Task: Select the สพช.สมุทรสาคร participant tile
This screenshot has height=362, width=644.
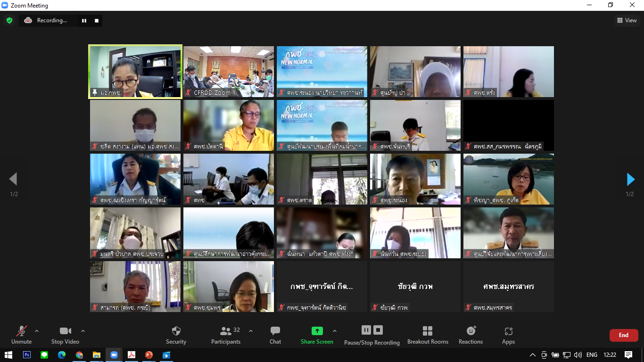Action: tap(509, 287)
